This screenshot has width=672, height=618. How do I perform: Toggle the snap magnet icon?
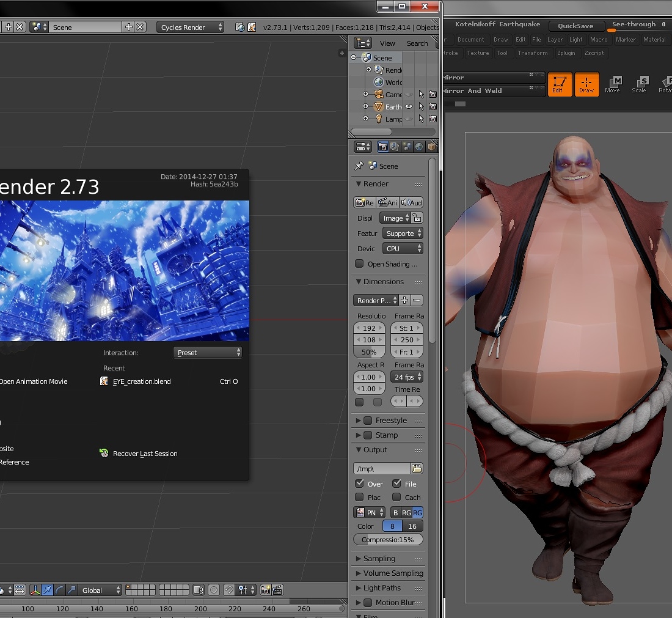coord(229,590)
